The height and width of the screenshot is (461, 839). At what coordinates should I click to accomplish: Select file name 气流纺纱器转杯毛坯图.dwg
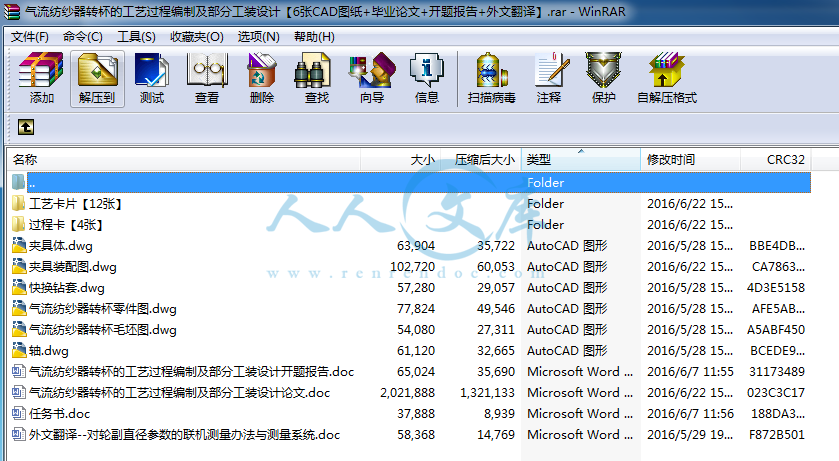(x=103, y=330)
